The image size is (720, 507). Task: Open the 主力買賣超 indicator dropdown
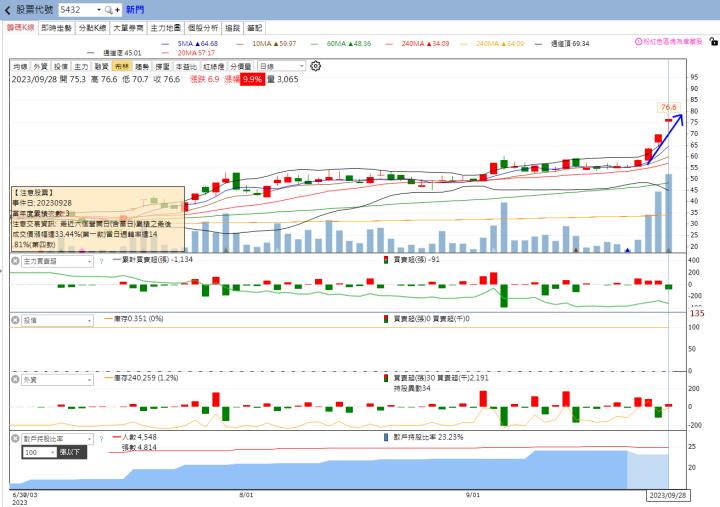57,261
